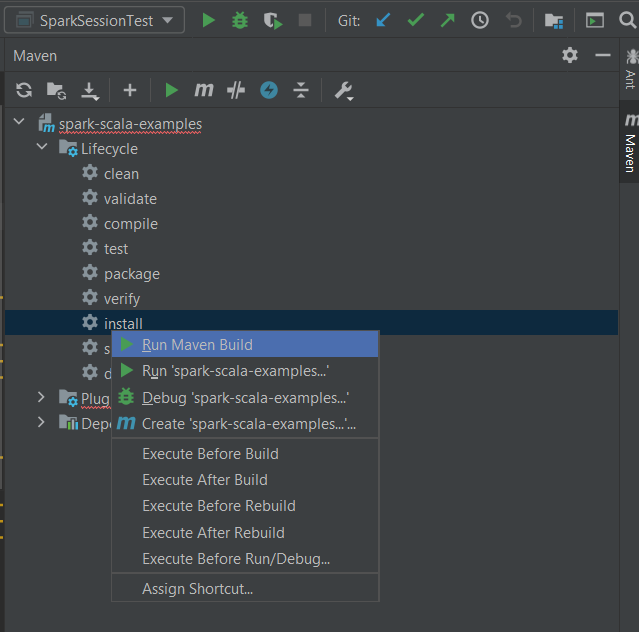Choose Run 'spark-scala-examples...' menu entry
The image size is (639, 633).
(x=245, y=371)
